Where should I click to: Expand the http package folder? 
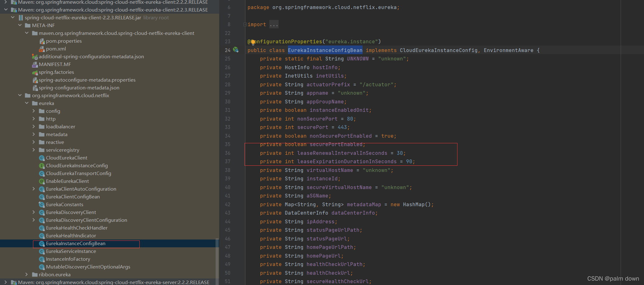(34, 119)
